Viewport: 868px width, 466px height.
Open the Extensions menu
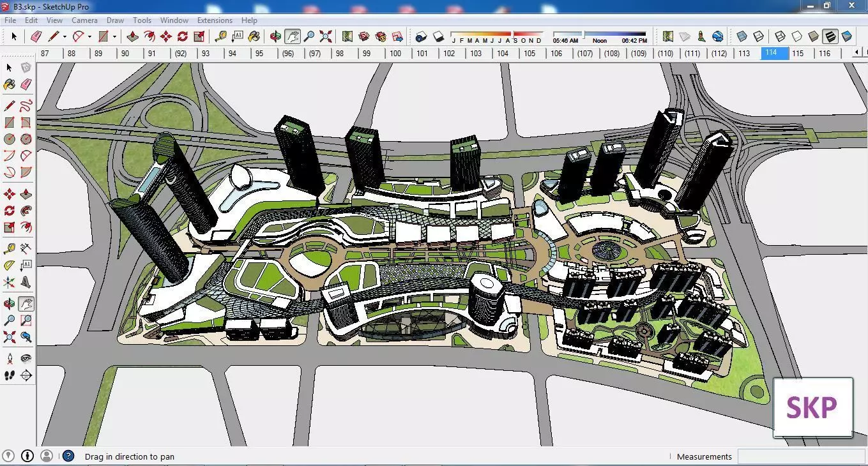click(215, 20)
